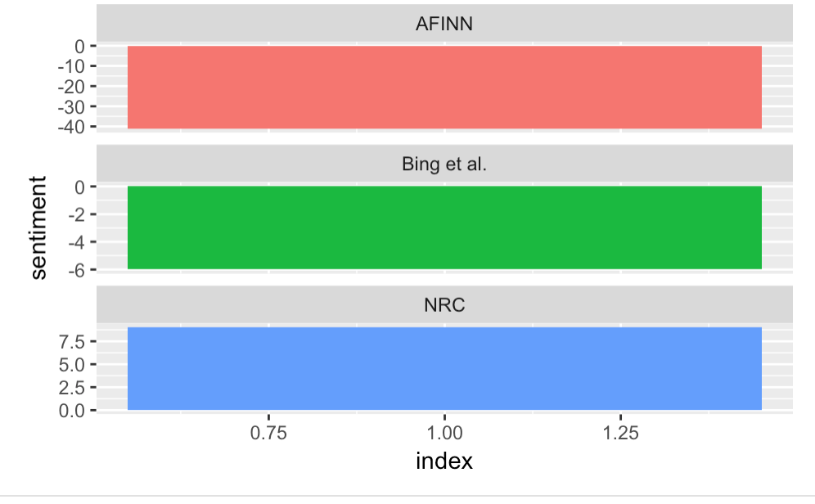Click the -30 tick label in AFINN panel
This screenshot has height=504, width=815.
(x=72, y=106)
